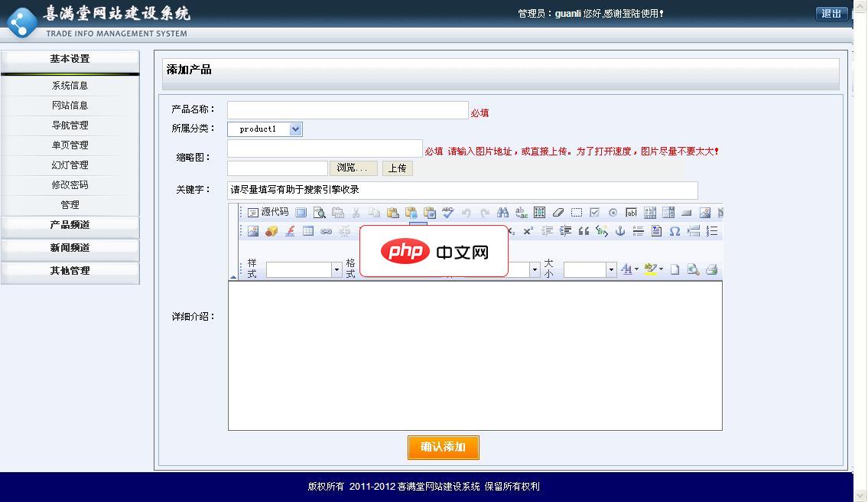Open the background highlight color picker
This screenshot has height=502, width=868.
coord(653,269)
